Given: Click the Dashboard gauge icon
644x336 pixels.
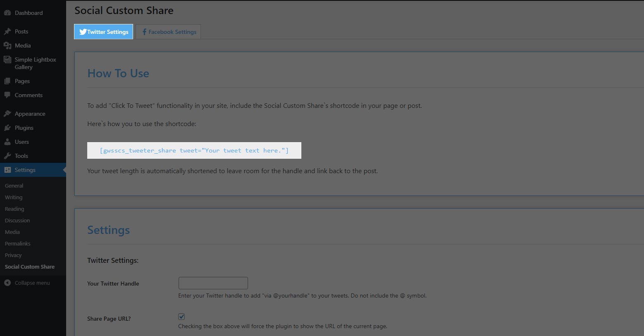Looking at the screenshot, I should (x=7, y=13).
